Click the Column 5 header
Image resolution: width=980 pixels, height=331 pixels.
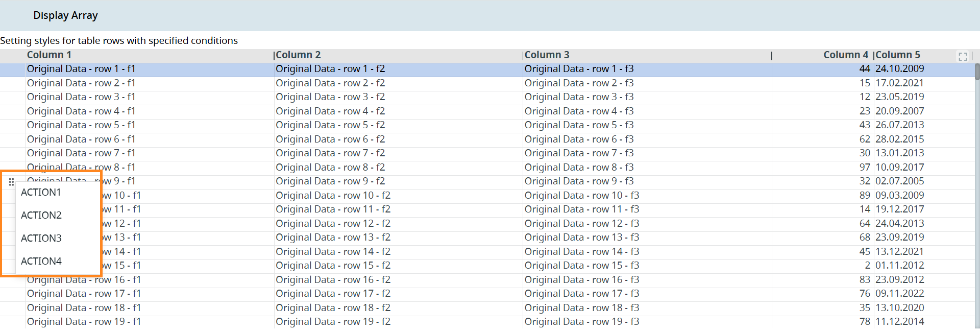pyautogui.click(x=898, y=55)
